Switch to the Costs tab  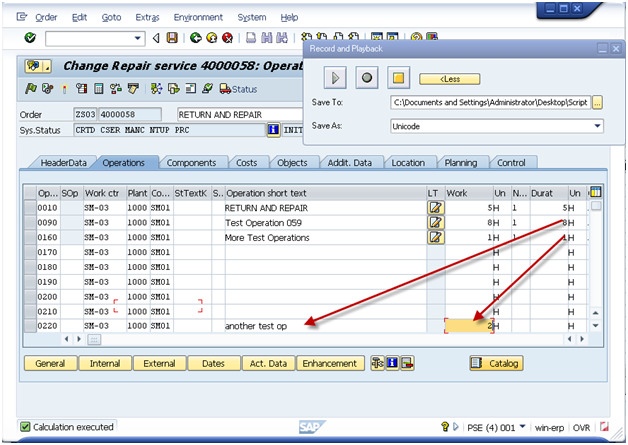pos(246,163)
